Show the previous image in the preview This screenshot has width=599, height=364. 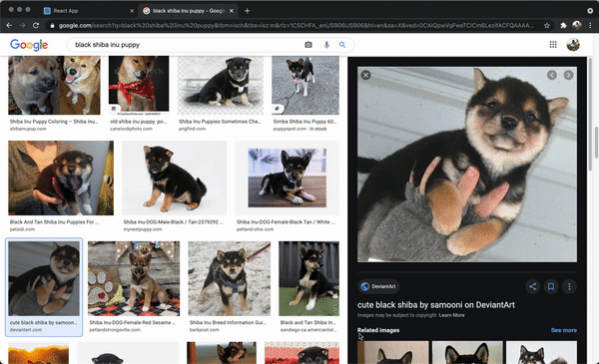pos(552,75)
